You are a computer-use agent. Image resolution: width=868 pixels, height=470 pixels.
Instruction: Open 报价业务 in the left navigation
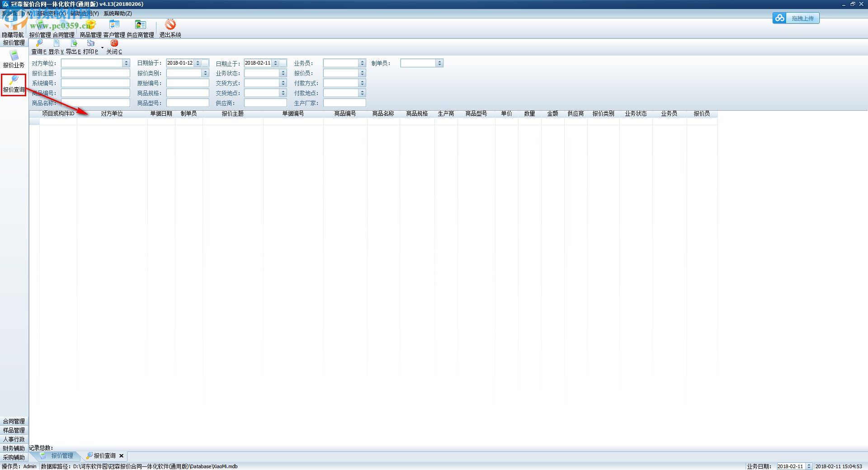[14, 59]
